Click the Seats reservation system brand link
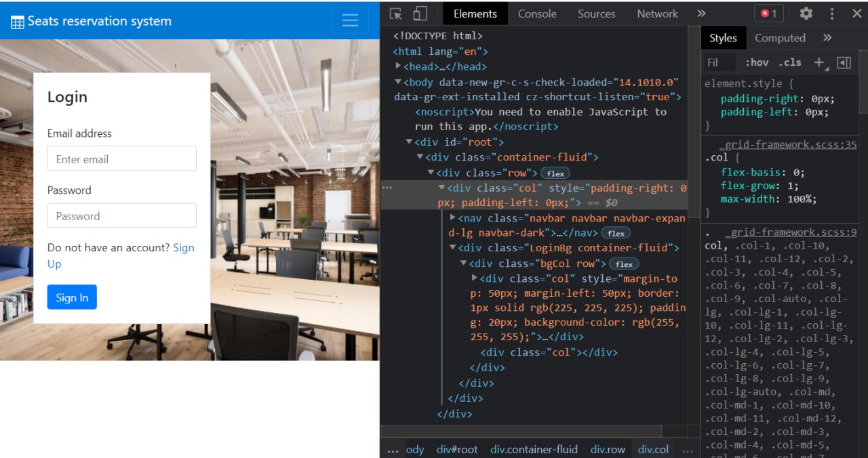 [91, 21]
